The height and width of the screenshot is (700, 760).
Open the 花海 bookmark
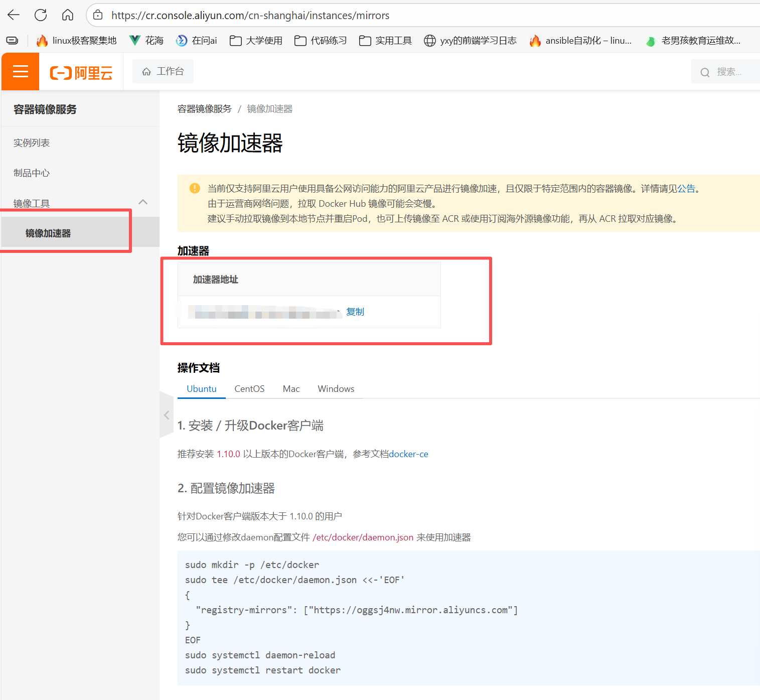(146, 41)
